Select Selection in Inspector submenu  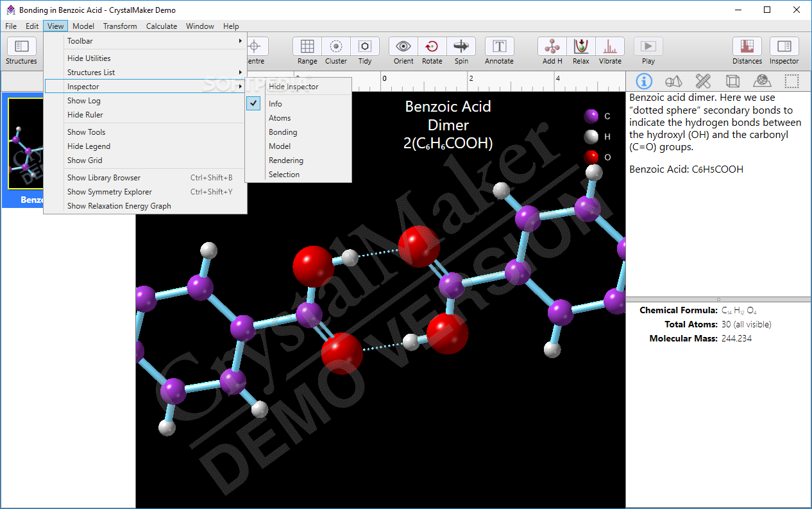click(x=299, y=175)
